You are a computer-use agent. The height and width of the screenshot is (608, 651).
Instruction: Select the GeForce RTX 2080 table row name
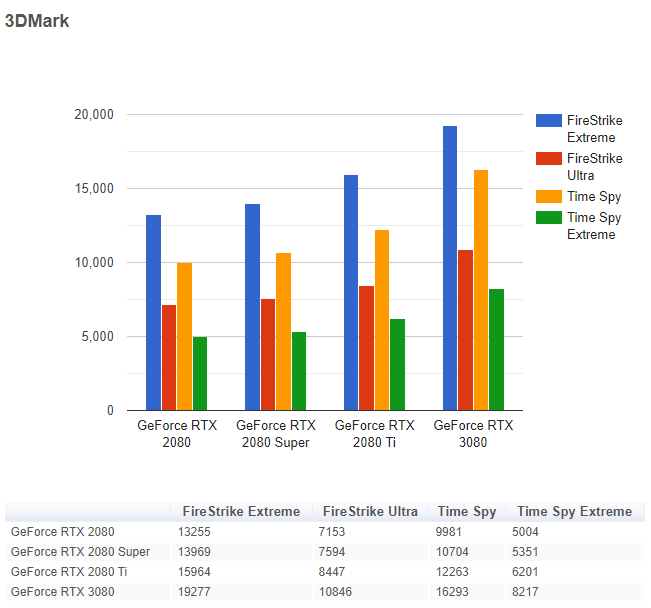[x=63, y=532]
